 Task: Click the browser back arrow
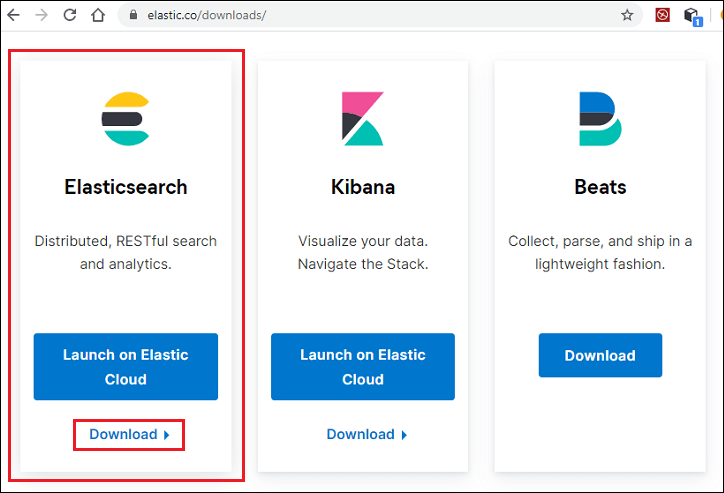coord(14,15)
